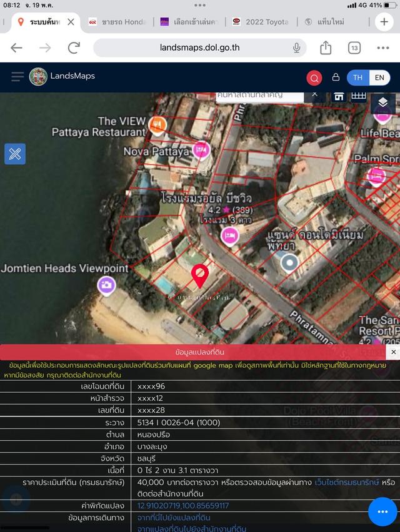400x532 pixels.
Task: Show all 13 open tabs
Action: [354, 48]
